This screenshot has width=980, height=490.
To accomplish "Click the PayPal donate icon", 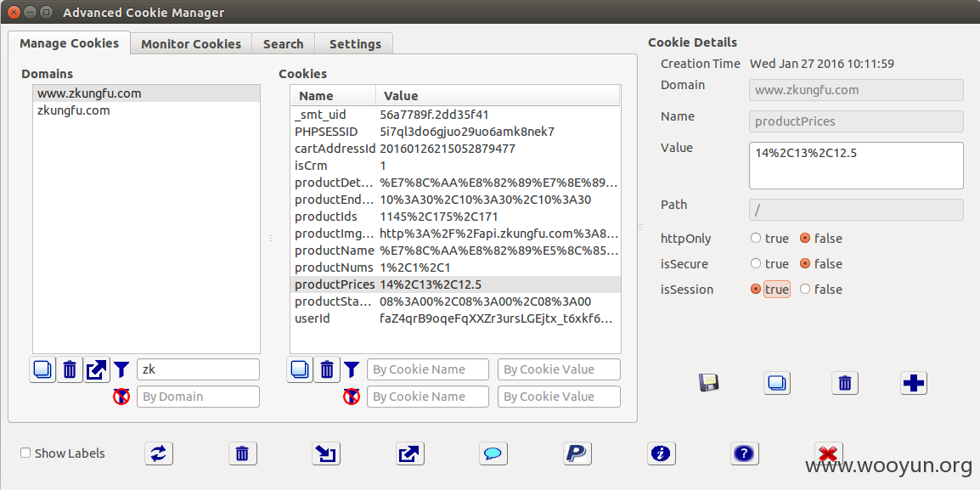I will pyautogui.click(x=577, y=453).
